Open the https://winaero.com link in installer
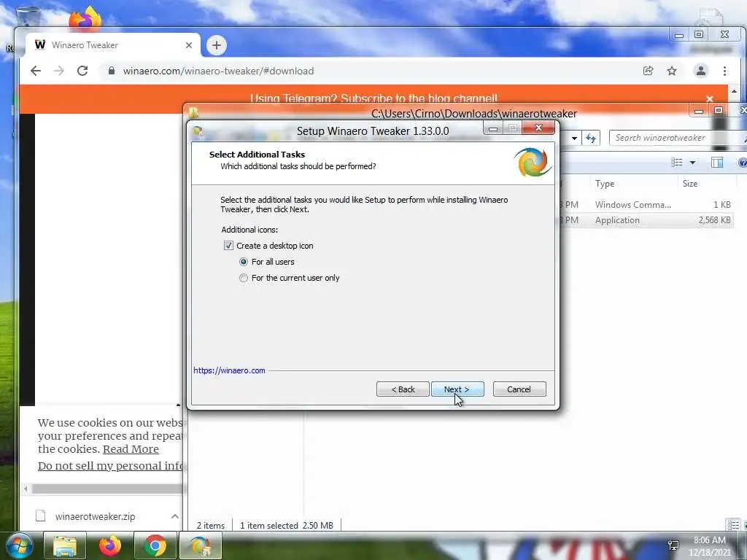Viewport: 747px width, 560px height. 229,370
